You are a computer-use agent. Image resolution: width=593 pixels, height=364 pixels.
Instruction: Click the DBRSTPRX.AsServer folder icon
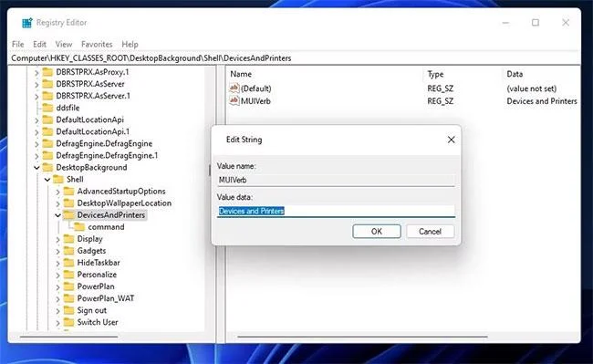coord(47,84)
